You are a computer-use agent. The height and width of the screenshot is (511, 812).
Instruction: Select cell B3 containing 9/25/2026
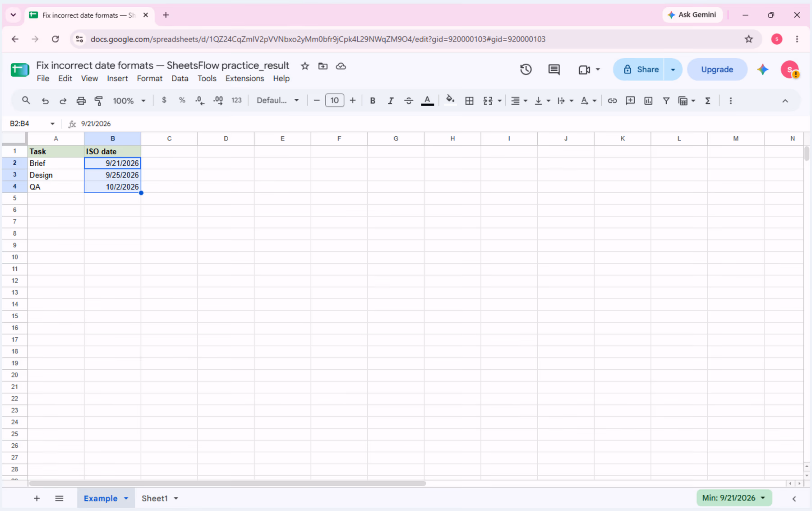112,175
